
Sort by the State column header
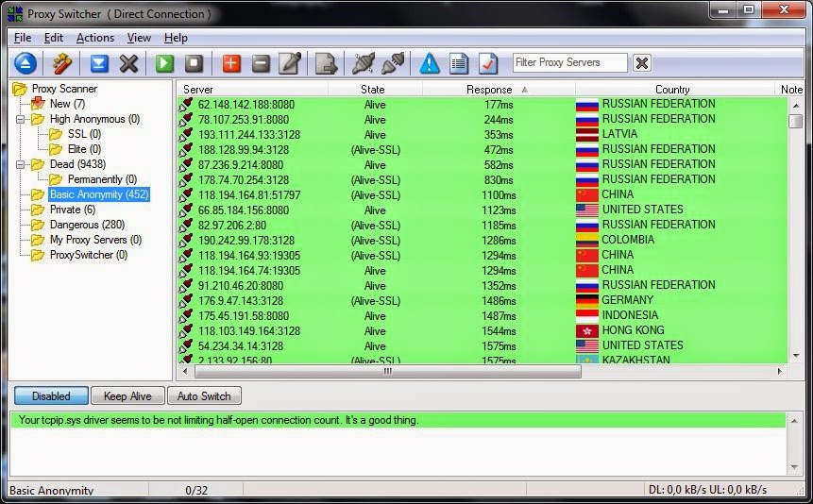(375, 89)
